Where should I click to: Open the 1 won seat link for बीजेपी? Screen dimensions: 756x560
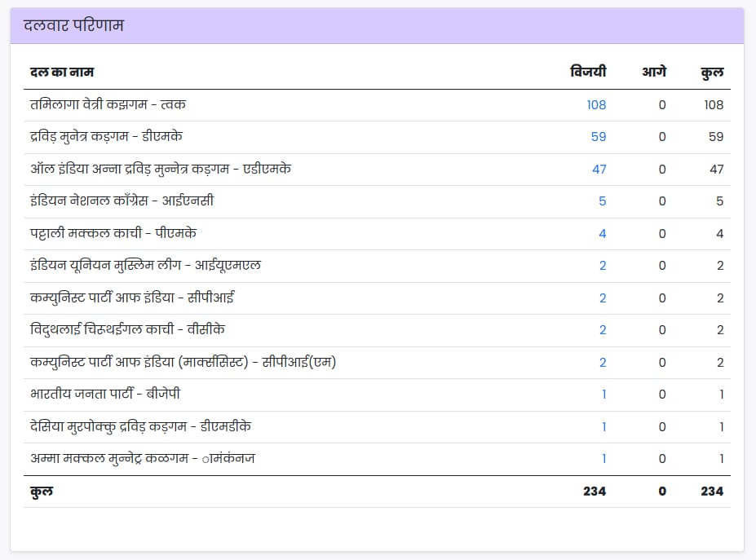(x=603, y=395)
